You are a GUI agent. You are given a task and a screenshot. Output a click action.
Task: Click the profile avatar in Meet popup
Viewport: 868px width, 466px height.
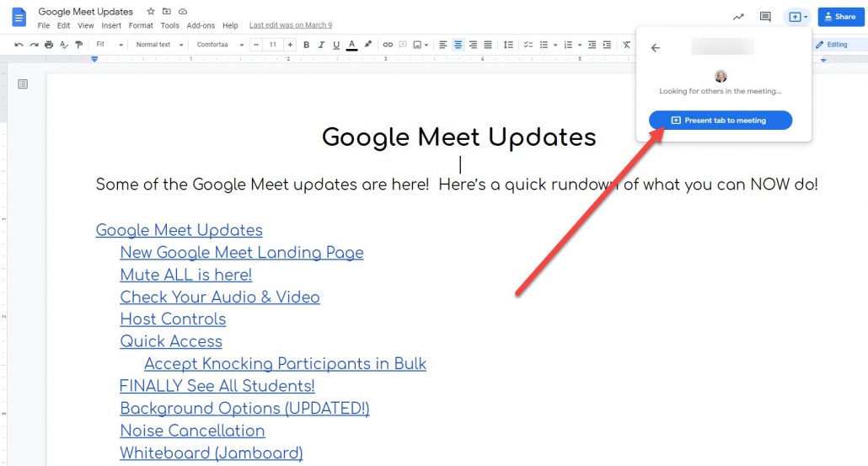pos(721,76)
